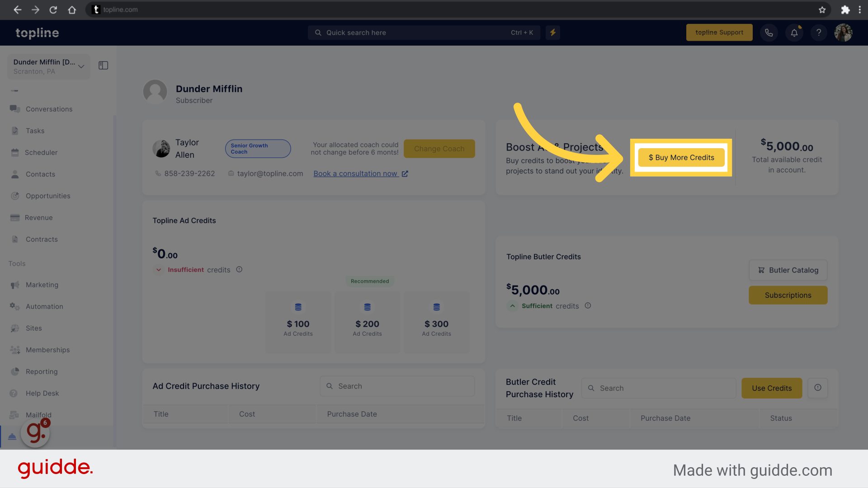Open Mailfold in the sidebar
Image resolution: width=868 pixels, height=488 pixels.
point(38,415)
